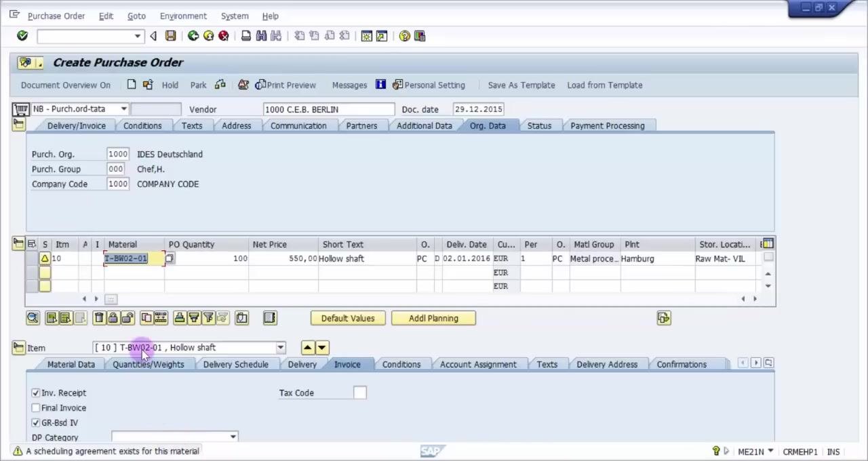Click the Personal Setting button
868x461 pixels.
[x=429, y=85]
